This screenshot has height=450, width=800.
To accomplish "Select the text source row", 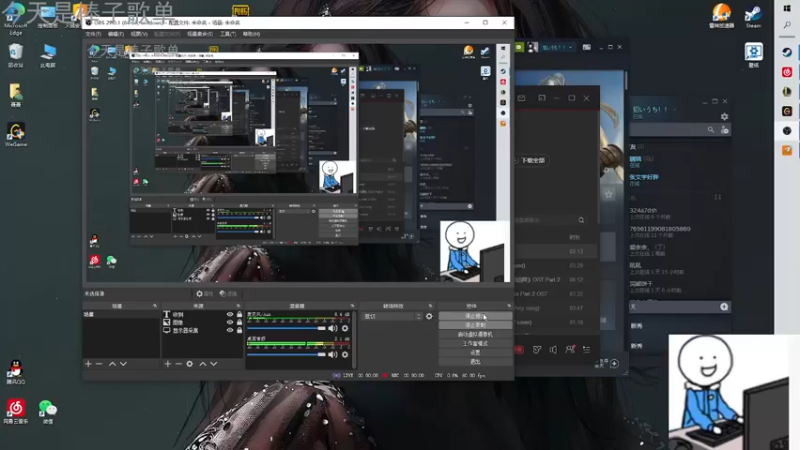I will coord(203,314).
